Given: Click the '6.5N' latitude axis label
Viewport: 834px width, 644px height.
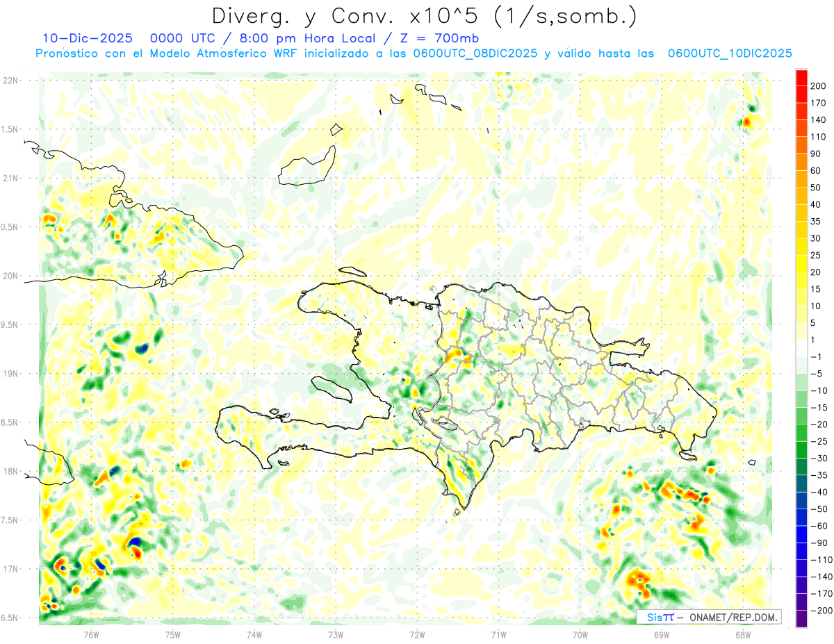Looking at the screenshot, I should point(10,618).
